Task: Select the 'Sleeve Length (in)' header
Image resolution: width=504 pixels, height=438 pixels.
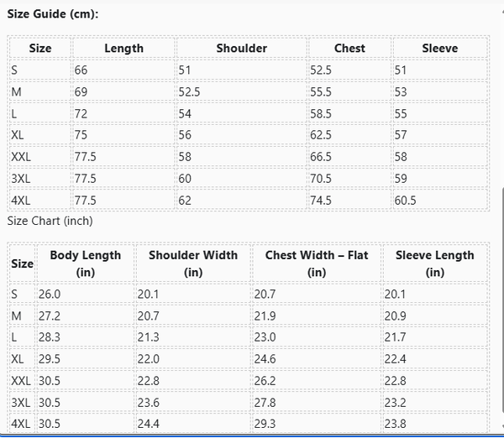Action: click(435, 263)
